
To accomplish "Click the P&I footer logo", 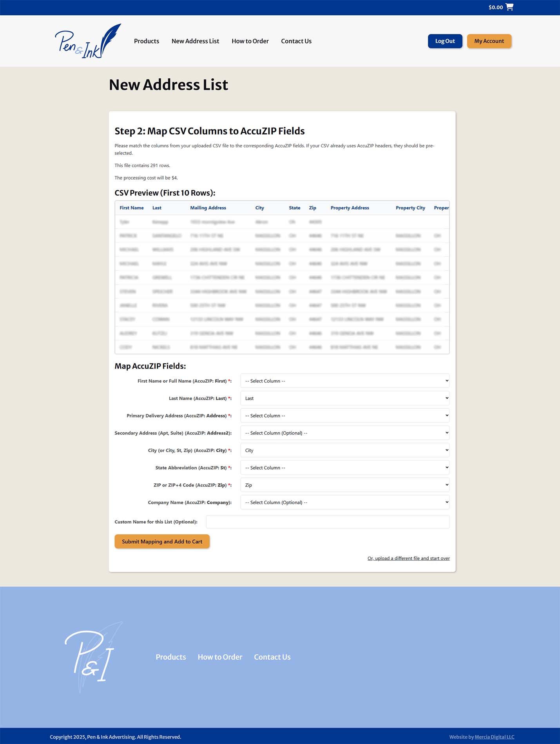I will [93, 657].
